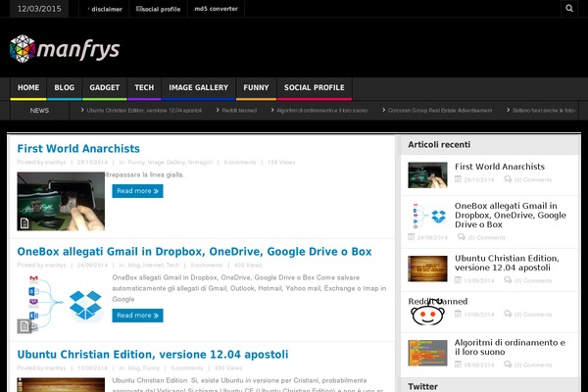588x392 pixels.
Task: Click calendar icon next to 10/09/2014 in sidebar
Action: click(458, 314)
